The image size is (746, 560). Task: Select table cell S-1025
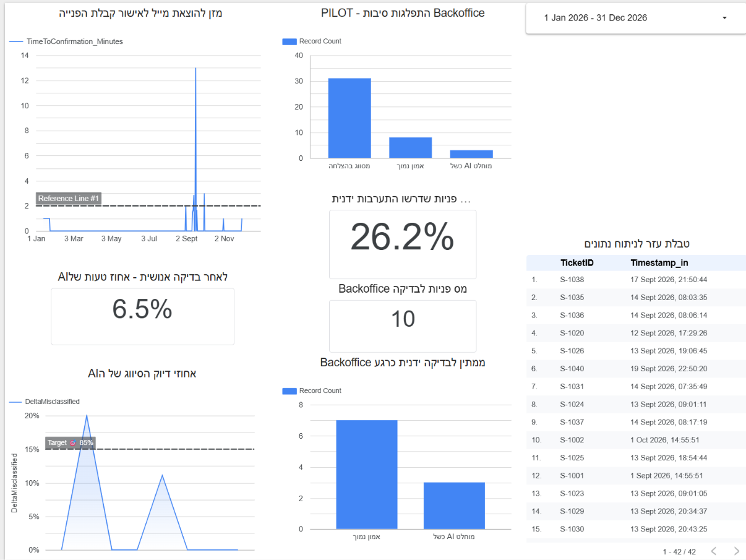tap(572, 458)
